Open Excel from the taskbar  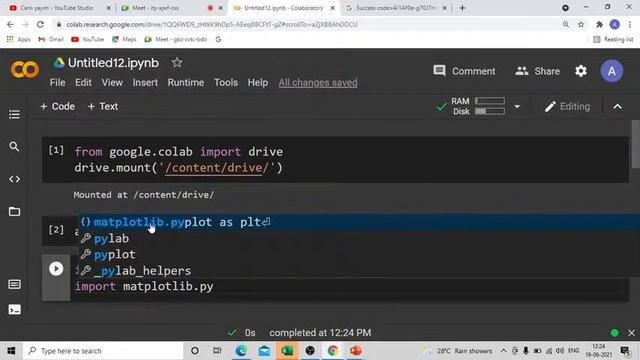(287, 351)
